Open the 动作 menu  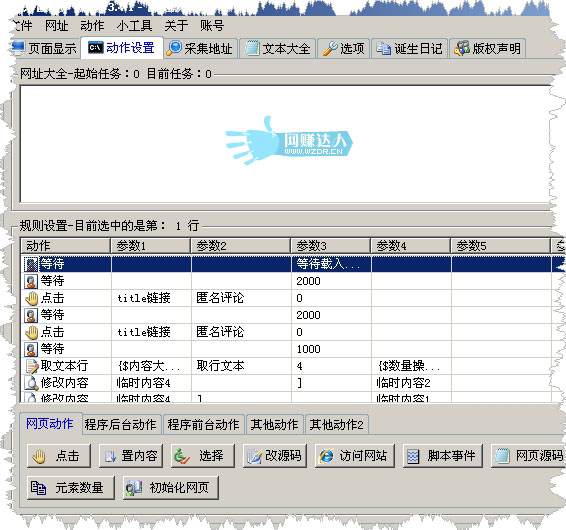[x=92, y=26]
